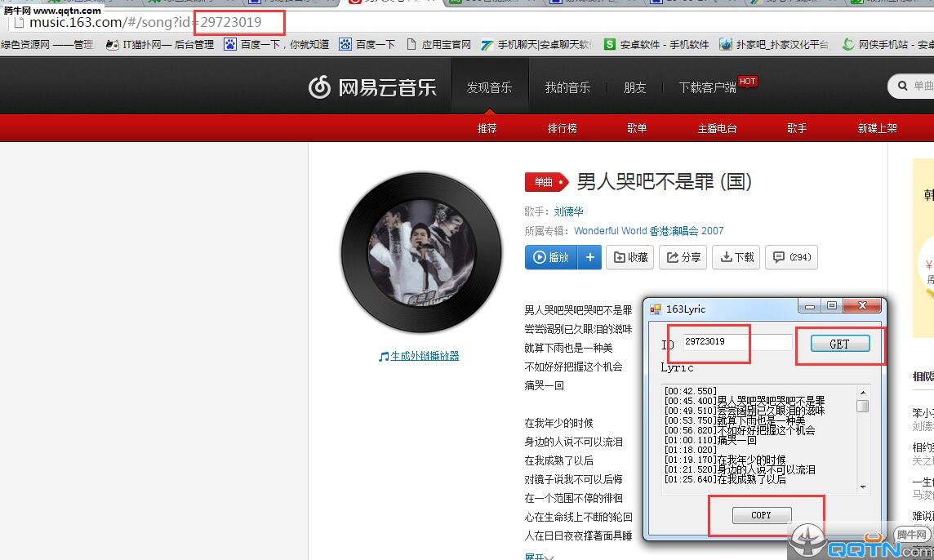
Task: Go to 我的音乐 tab
Action: pos(567,87)
